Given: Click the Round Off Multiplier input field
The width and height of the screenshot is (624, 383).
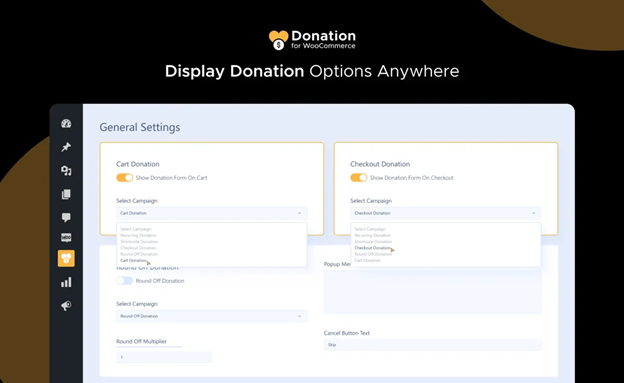Looking at the screenshot, I should point(164,357).
